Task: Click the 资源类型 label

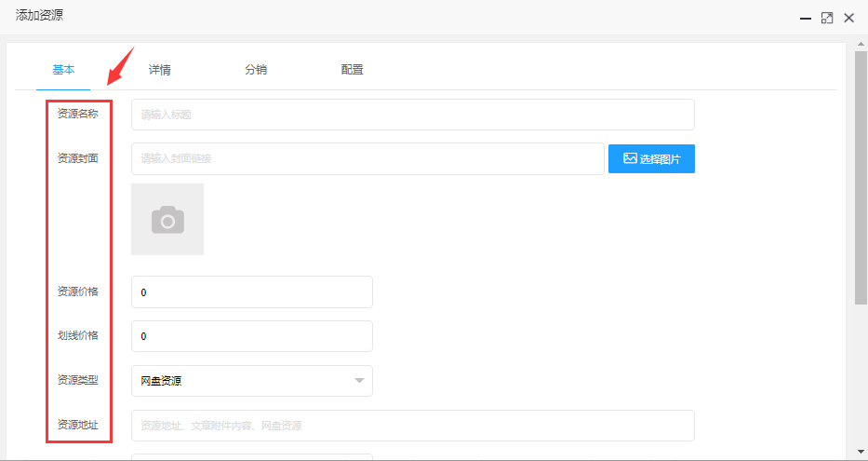Action: point(77,380)
